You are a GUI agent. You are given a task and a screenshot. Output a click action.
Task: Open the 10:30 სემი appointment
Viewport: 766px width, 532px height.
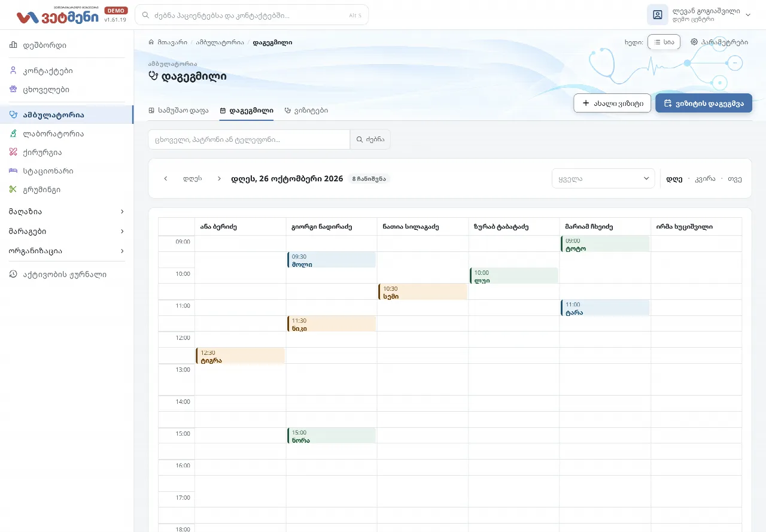point(422,291)
